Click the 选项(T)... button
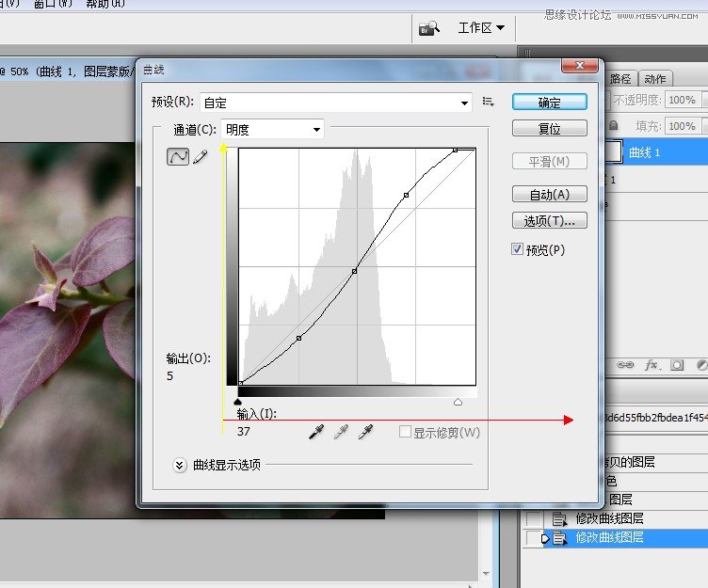The image size is (708, 588). click(550, 221)
